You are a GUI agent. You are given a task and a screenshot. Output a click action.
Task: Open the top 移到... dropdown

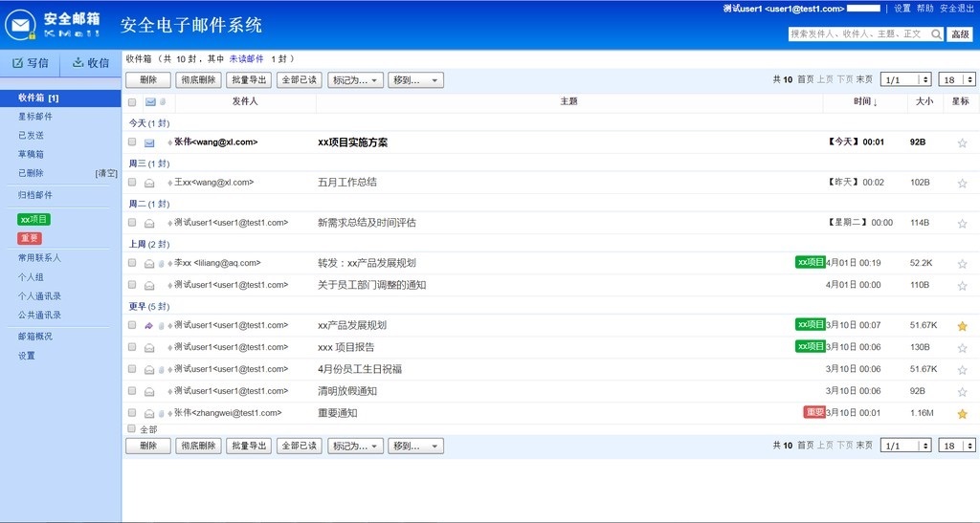[x=415, y=80]
